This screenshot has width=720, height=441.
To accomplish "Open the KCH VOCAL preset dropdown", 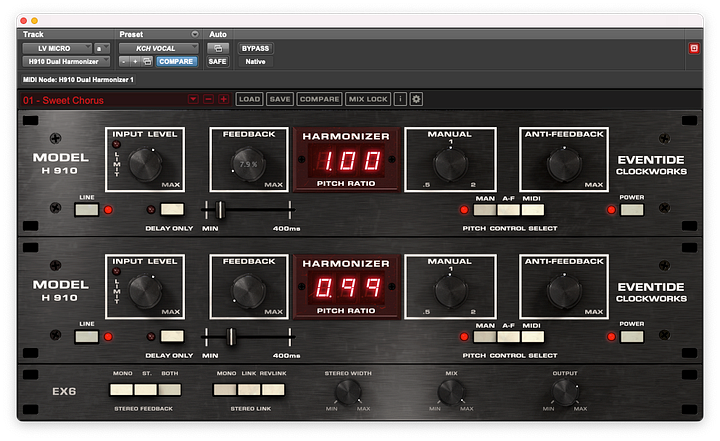I will (x=158, y=48).
